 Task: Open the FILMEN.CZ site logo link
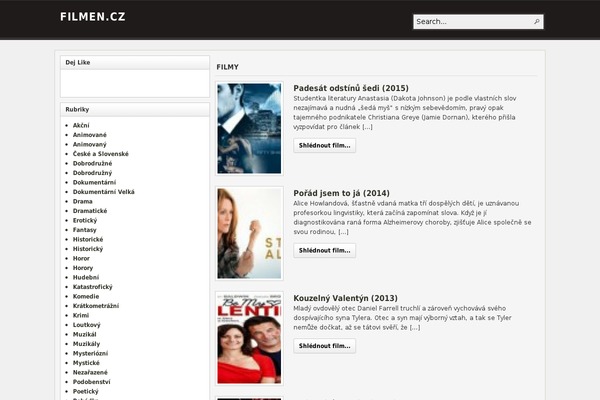tap(93, 17)
